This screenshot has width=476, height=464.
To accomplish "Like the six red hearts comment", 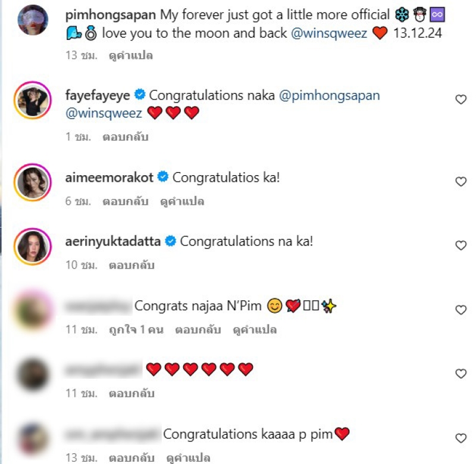I will coord(461,373).
